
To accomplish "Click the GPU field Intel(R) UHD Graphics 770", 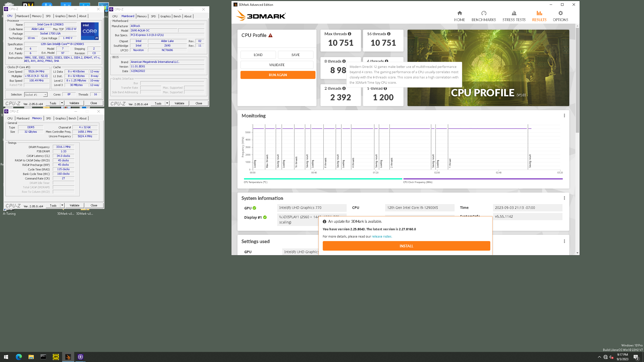I will tap(312, 208).
